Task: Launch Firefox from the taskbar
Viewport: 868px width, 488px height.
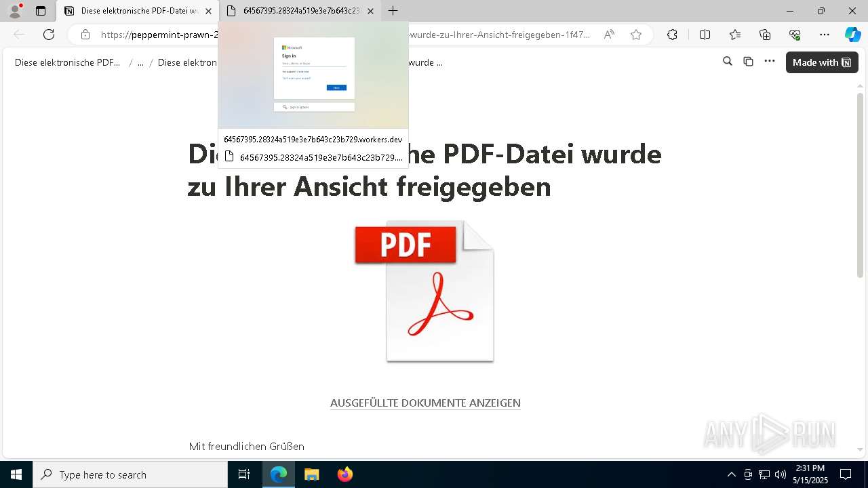Action: coord(344,474)
